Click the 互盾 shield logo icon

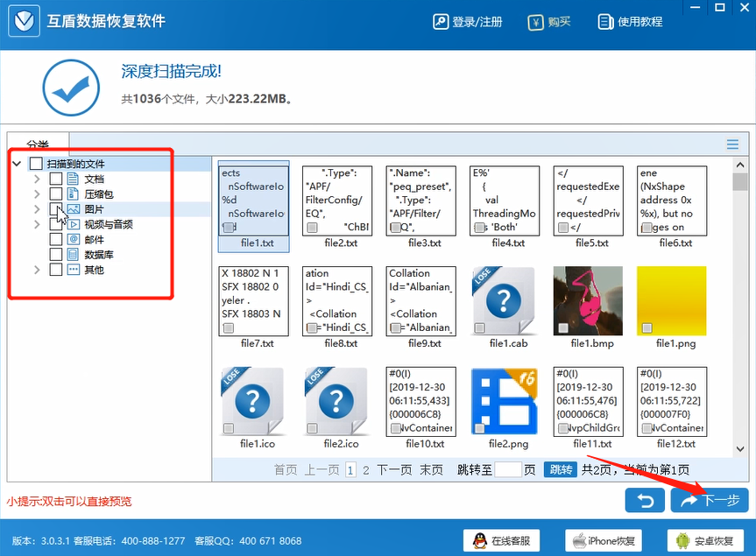click(23, 20)
